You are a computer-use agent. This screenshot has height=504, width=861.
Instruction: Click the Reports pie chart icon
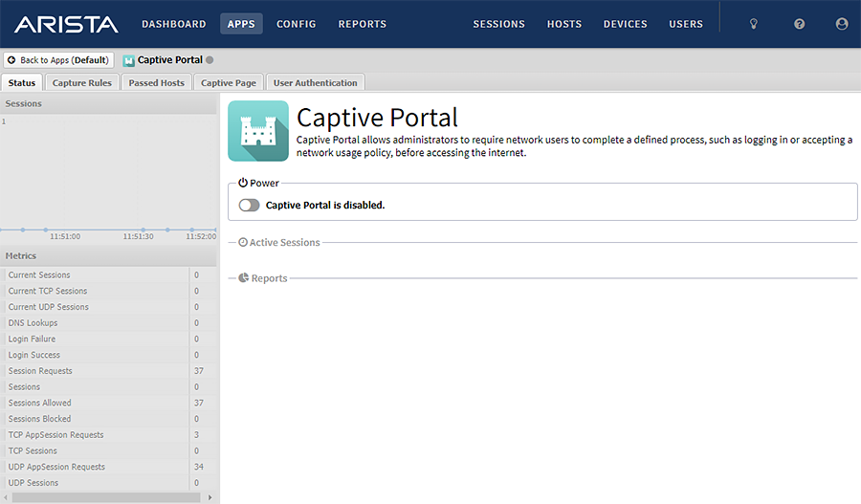(x=243, y=277)
